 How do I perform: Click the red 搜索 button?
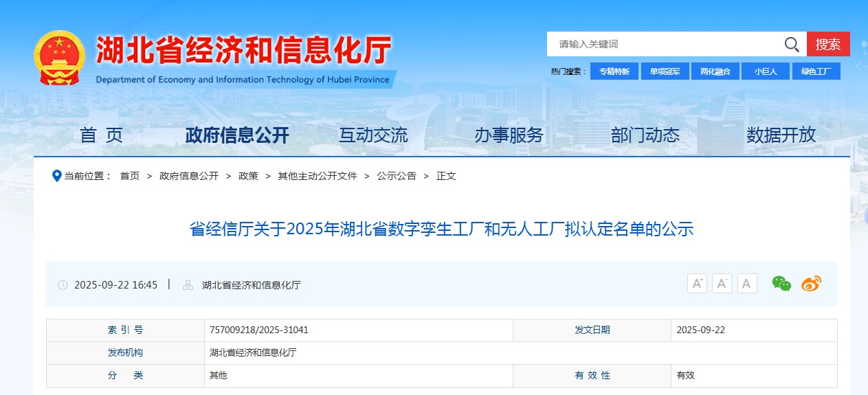point(828,44)
